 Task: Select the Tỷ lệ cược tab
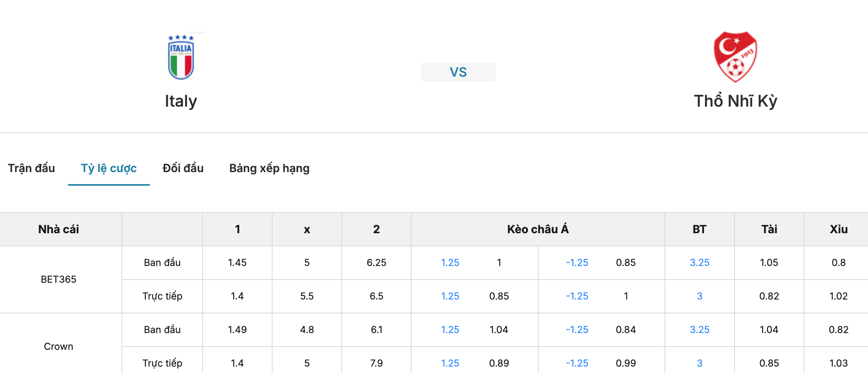point(109,168)
